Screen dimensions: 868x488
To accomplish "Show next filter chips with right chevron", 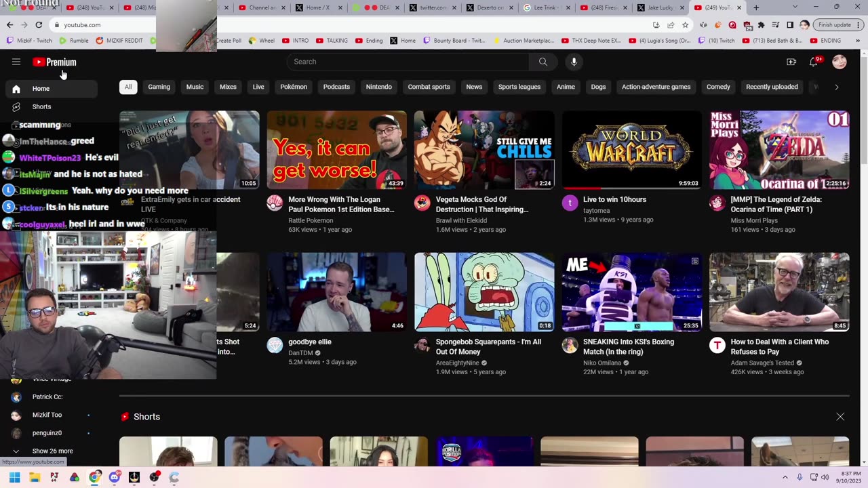I will point(837,87).
